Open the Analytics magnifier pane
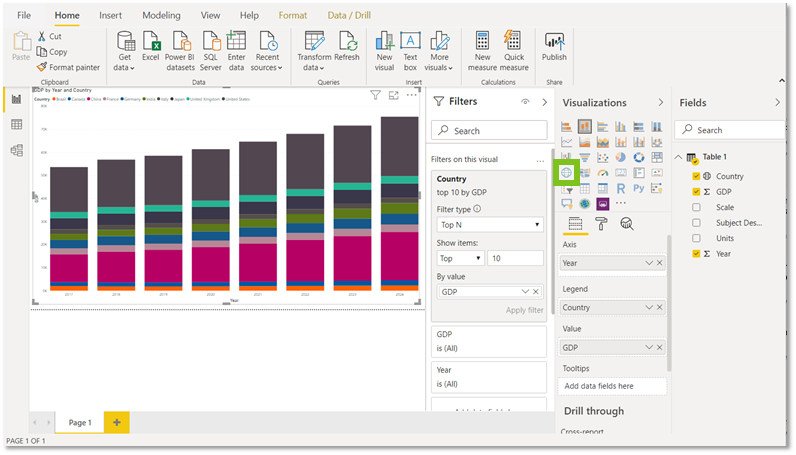Image resolution: width=796 pixels, height=455 pixels. (x=627, y=224)
